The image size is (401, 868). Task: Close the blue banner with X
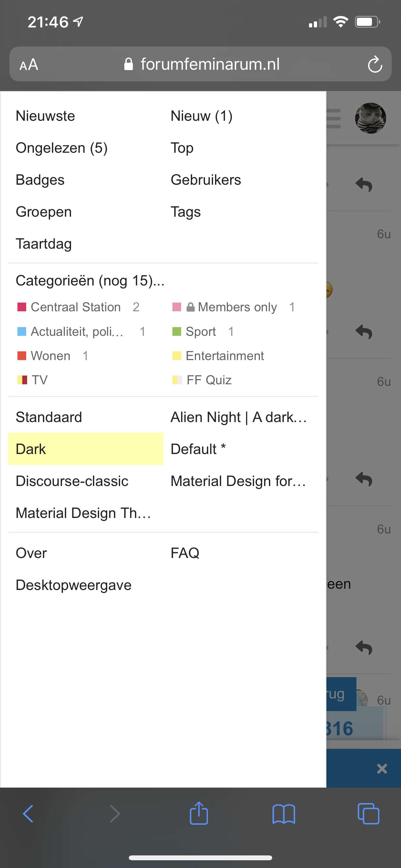(x=382, y=769)
